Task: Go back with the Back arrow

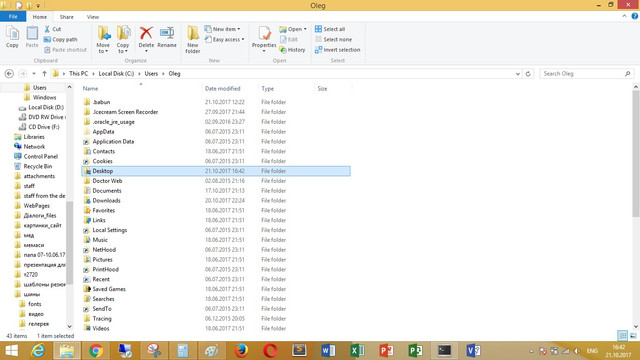Action: pyautogui.click(x=9, y=73)
